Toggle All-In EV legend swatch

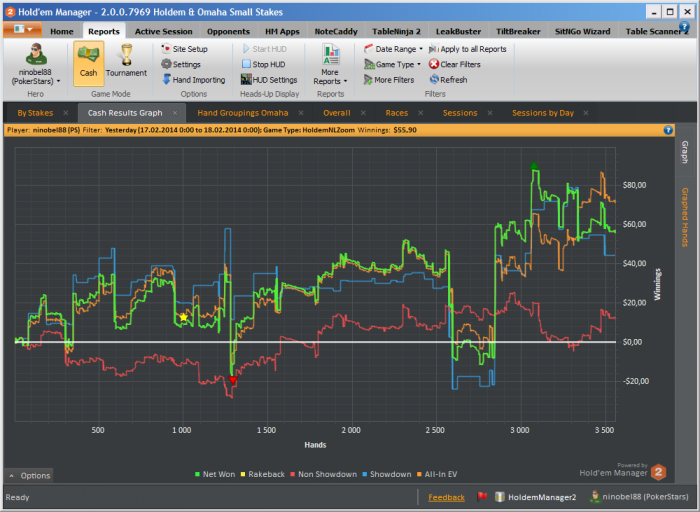(419, 474)
